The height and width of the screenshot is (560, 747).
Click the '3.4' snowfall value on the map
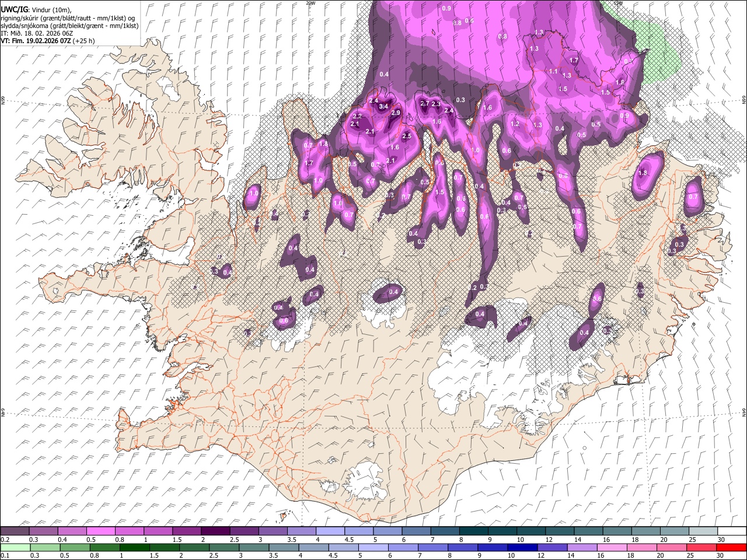coord(383,107)
